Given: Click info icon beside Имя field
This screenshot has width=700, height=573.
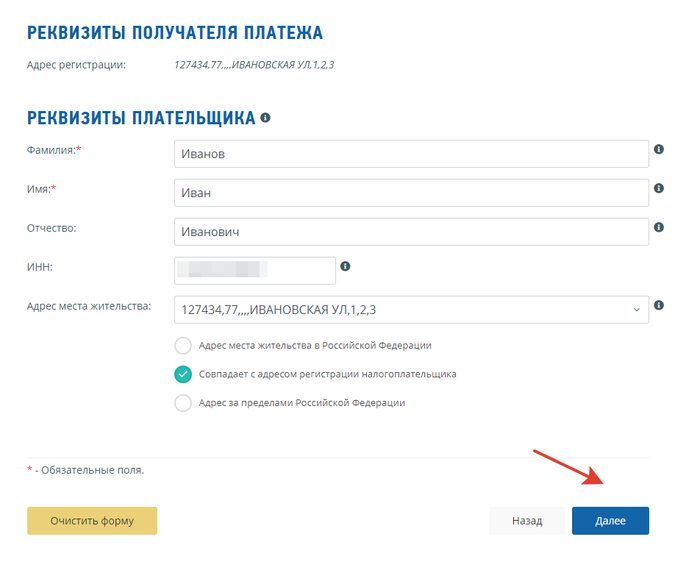Looking at the screenshot, I should click(x=658, y=188).
